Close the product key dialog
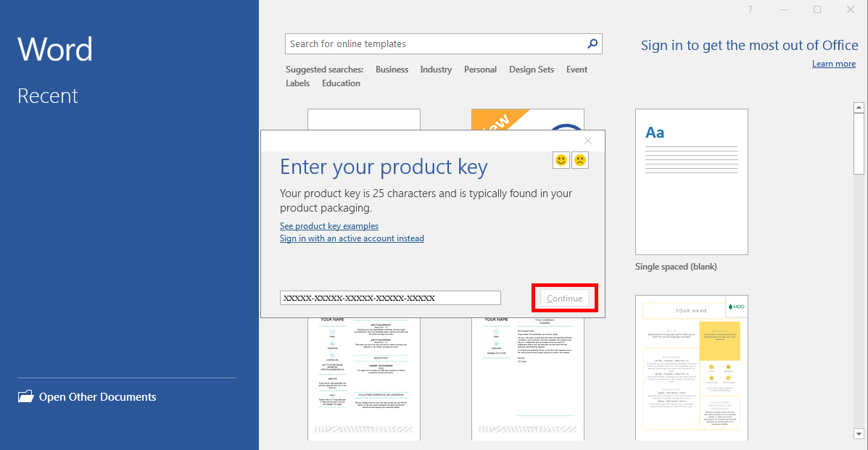The width and height of the screenshot is (868, 450). pos(588,141)
